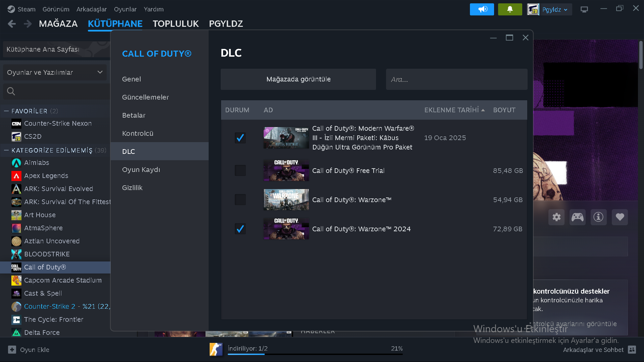The width and height of the screenshot is (644, 362).
Task: Click the Mağazada görüntüle button
Action: [x=298, y=79]
